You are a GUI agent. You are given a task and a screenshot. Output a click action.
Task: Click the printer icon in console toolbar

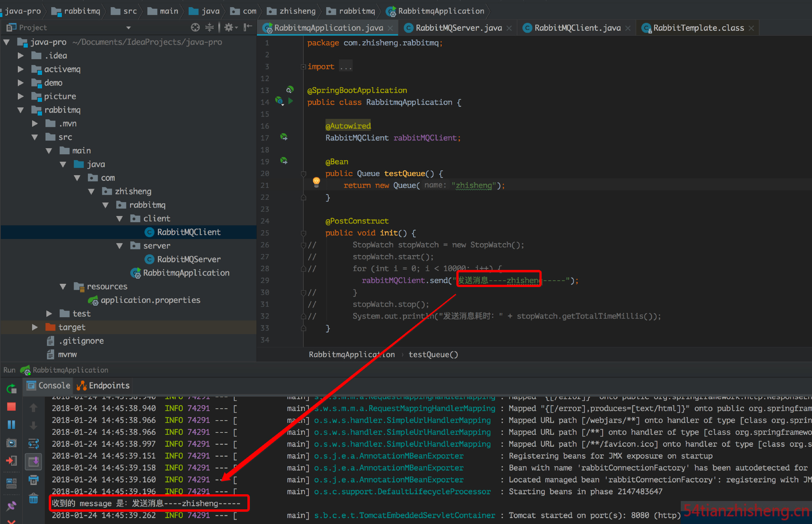[x=34, y=480]
